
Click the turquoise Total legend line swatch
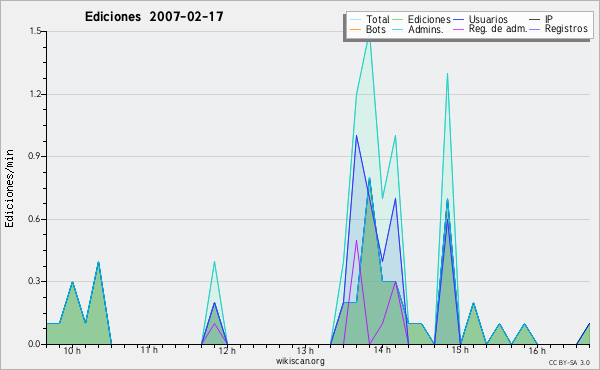(355, 19)
